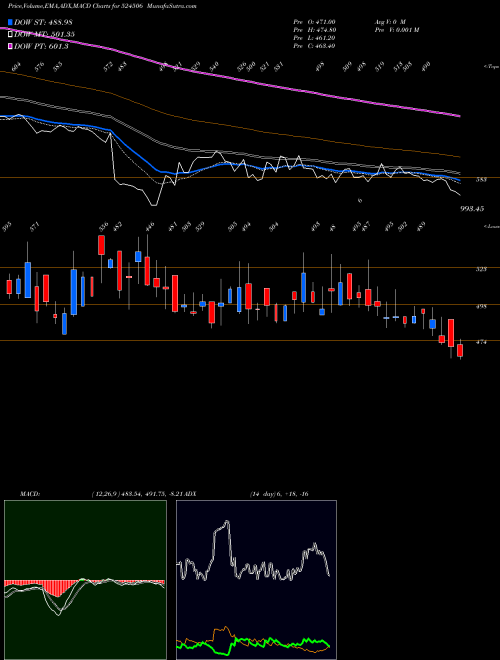Click the white DOW MT legend swatch
500x660 pixels.
pyautogui.click(x=11, y=34)
